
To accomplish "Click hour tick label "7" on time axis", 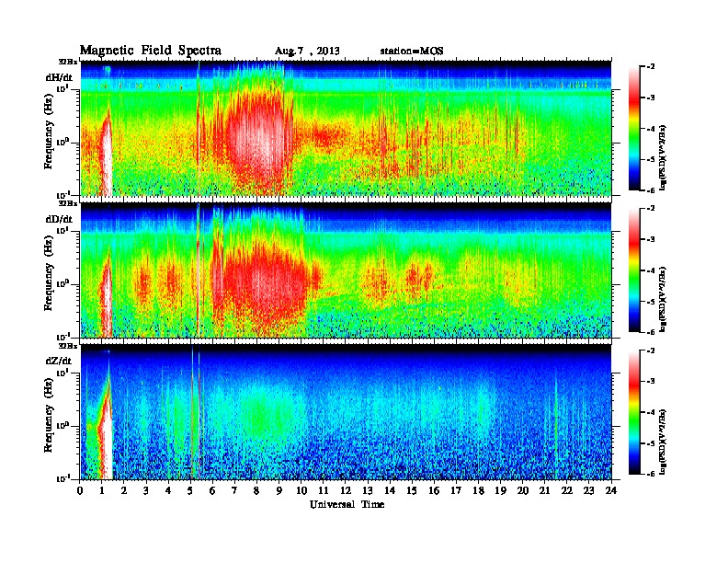I will (x=234, y=490).
